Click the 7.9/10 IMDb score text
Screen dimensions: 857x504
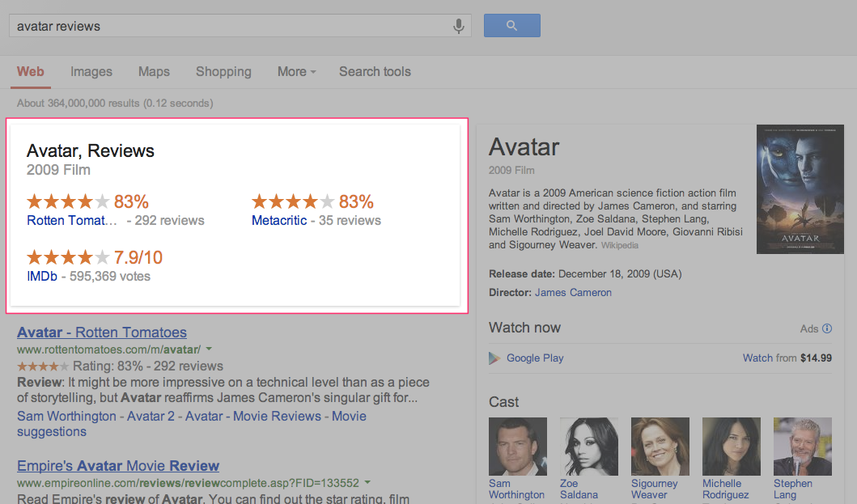pyautogui.click(x=138, y=257)
